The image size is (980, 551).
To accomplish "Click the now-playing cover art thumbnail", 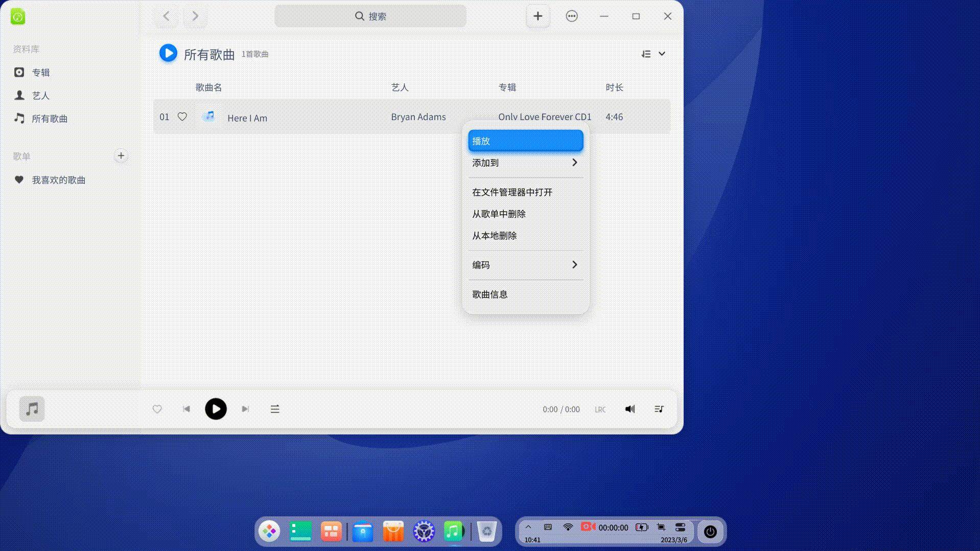I will pos(32,409).
